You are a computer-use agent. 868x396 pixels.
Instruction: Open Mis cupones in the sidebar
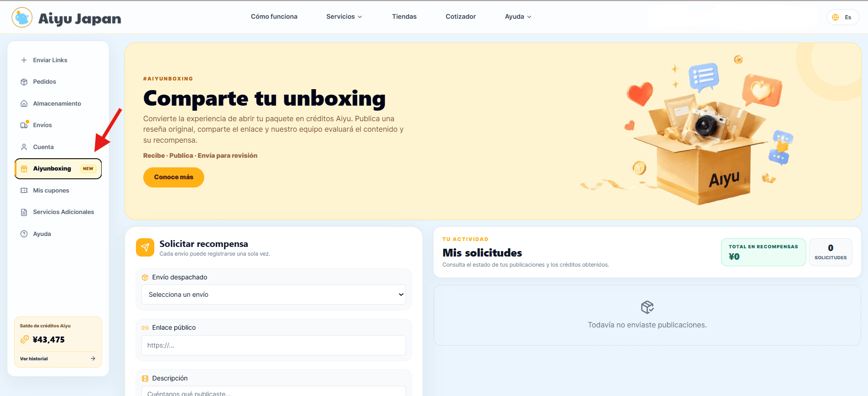(58, 190)
